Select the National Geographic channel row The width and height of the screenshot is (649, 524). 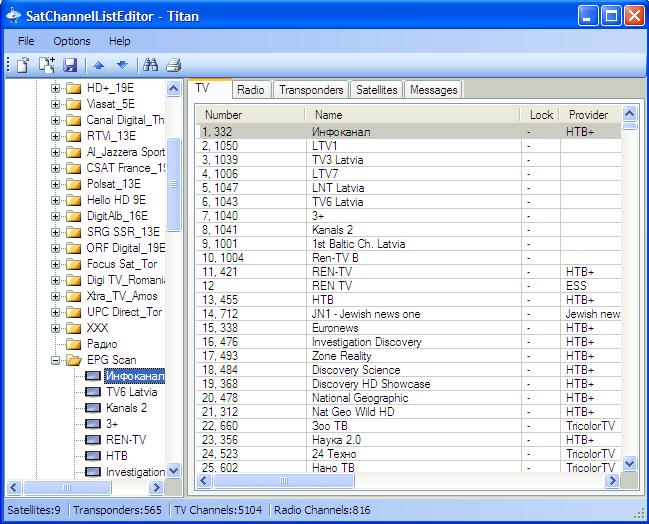point(408,398)
